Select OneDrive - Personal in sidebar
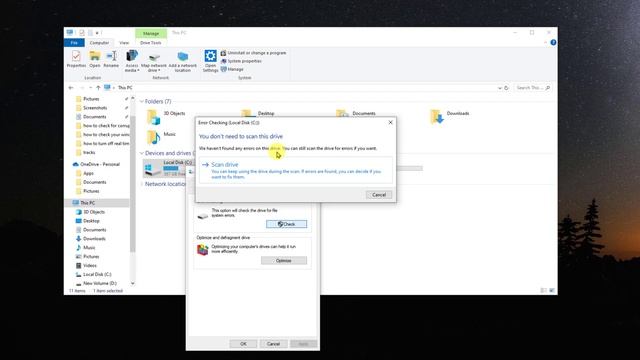 pyautogui.click(x=100, y=164)
